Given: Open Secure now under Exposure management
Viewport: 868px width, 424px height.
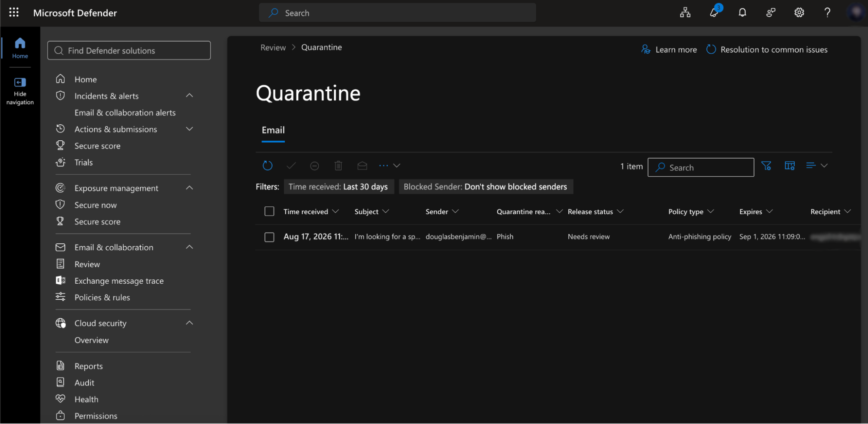Looking at the screenshot, I should (x=96, y=205).
